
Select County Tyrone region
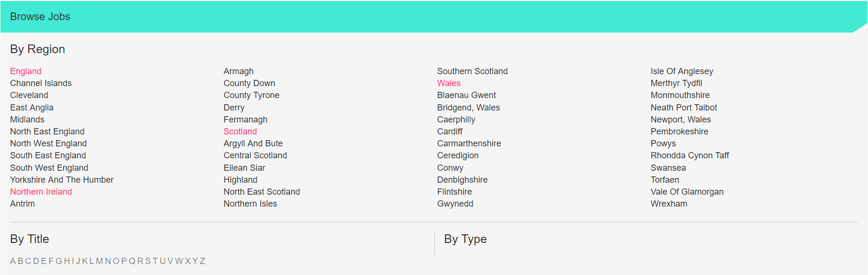252,95
